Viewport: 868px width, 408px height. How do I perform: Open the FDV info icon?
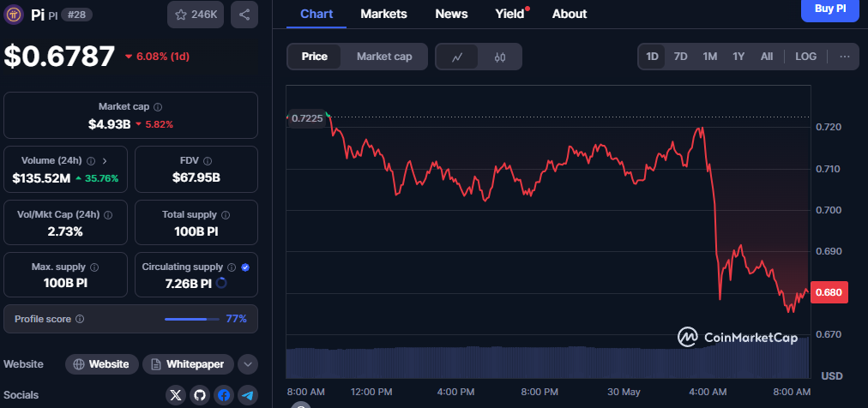pos(208,161)
